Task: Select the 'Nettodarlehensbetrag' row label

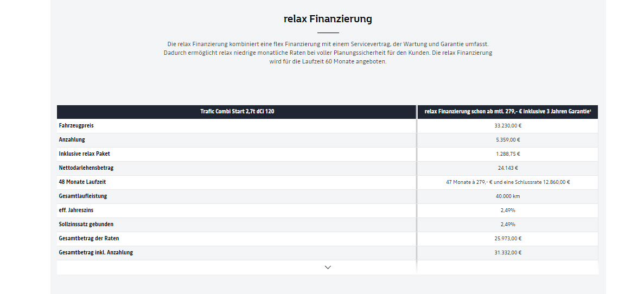Action: pos(86,168)
